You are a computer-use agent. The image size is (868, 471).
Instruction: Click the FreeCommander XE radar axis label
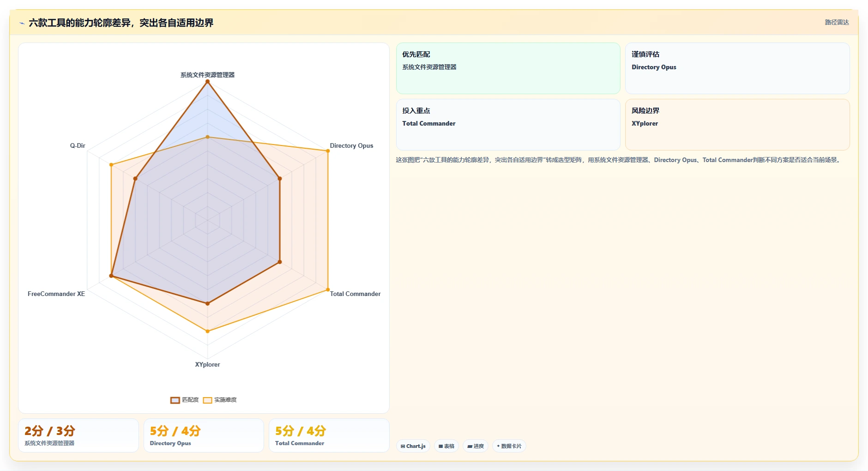coord(56,294)
